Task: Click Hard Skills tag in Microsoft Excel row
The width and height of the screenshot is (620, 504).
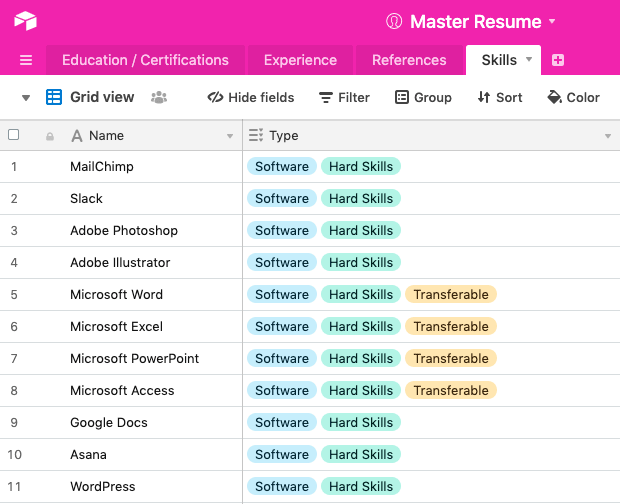Action: [x=361, y=327]
